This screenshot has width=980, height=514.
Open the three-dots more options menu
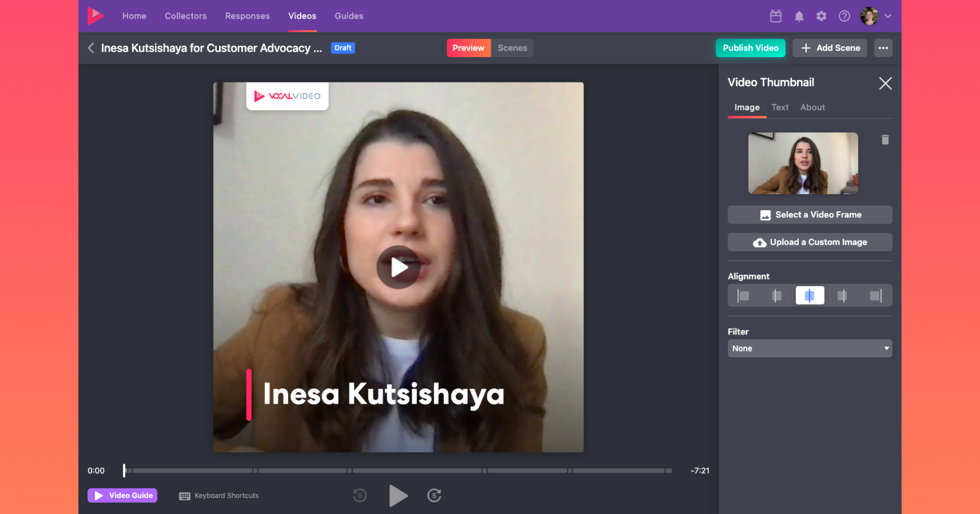[x=883, y=48]
